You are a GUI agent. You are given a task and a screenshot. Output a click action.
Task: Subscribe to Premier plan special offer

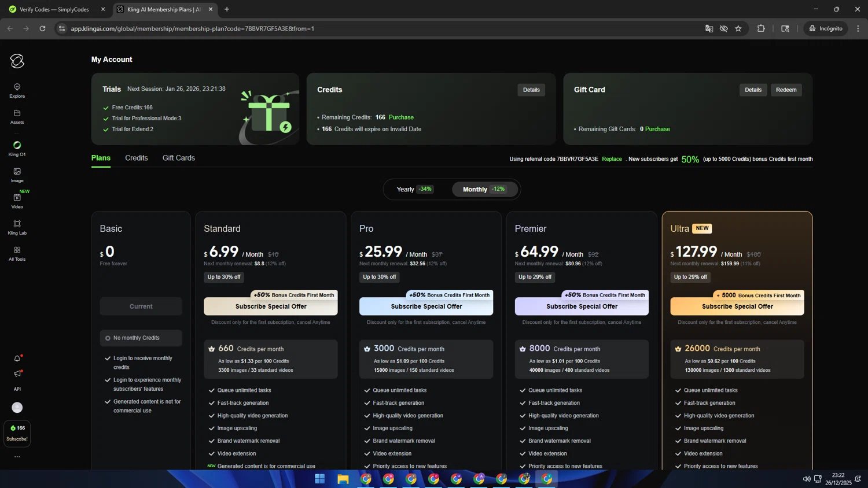pyautogui.click(x=582, y=306)
